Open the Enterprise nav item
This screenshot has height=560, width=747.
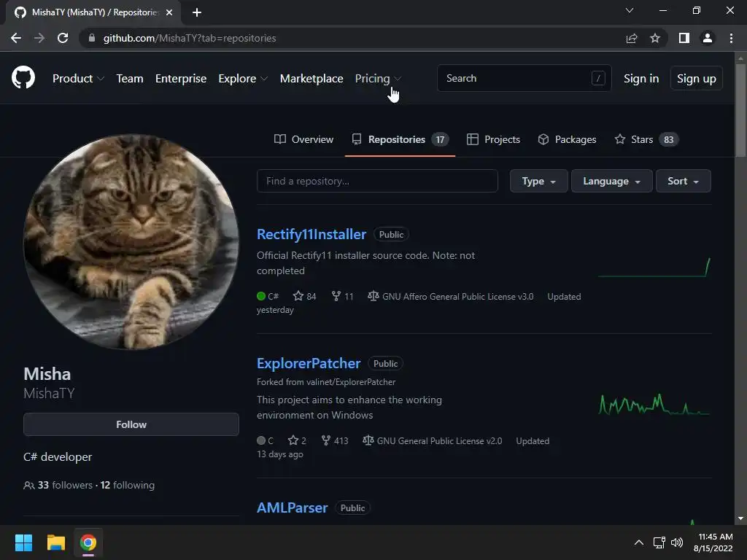click(181, 79)
